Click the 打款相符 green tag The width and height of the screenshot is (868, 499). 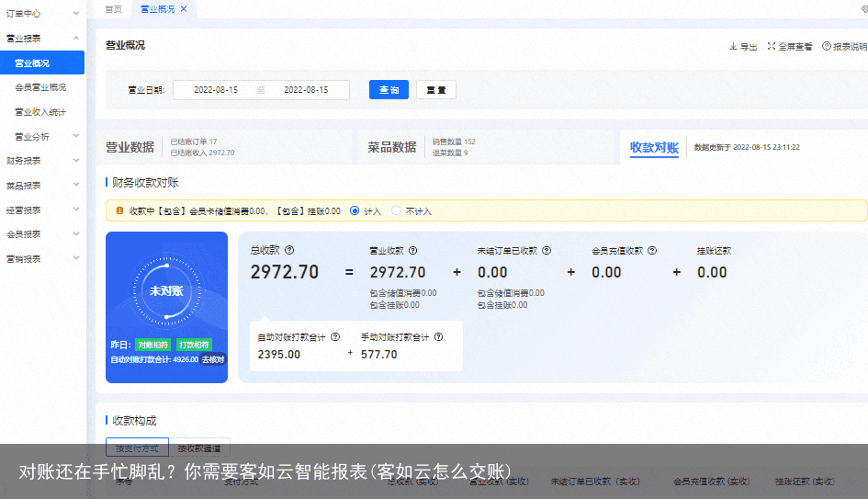pyautogui.click(x=194, y=345)
